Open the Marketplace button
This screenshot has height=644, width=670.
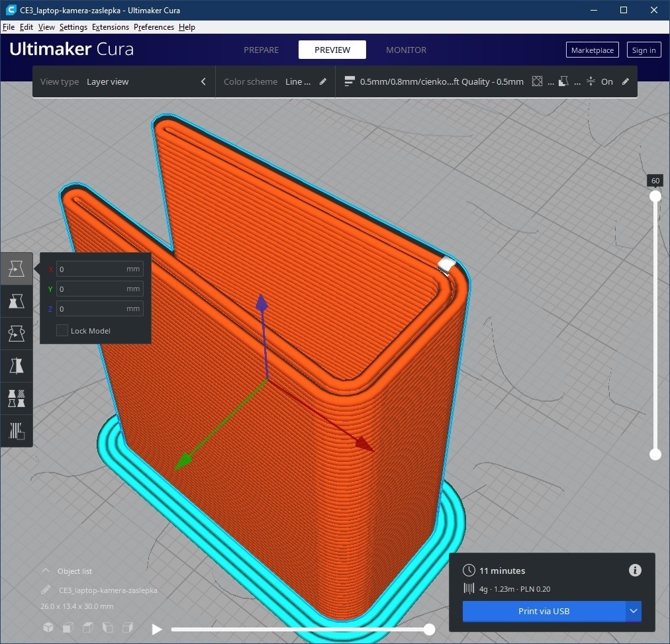tap(592, 50)
